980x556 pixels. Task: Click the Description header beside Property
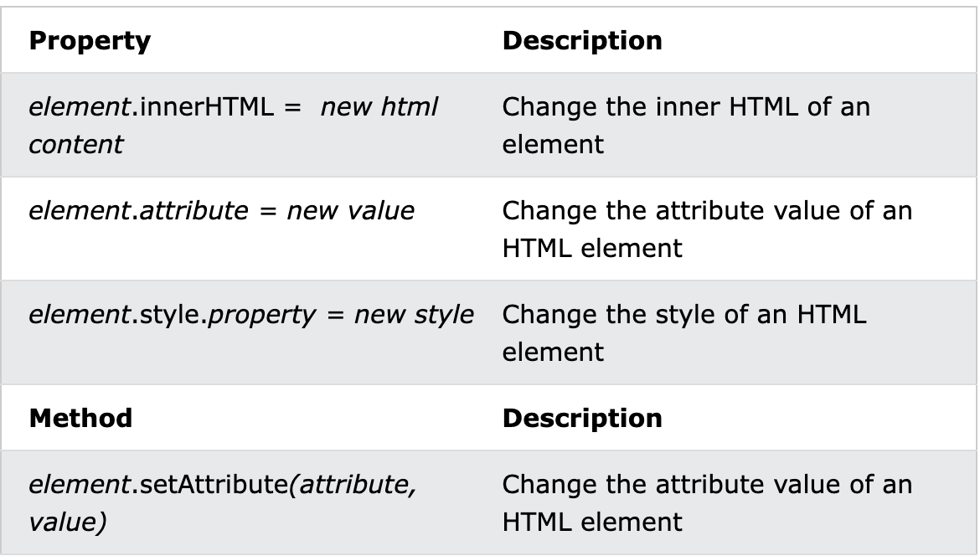[582, 41]
